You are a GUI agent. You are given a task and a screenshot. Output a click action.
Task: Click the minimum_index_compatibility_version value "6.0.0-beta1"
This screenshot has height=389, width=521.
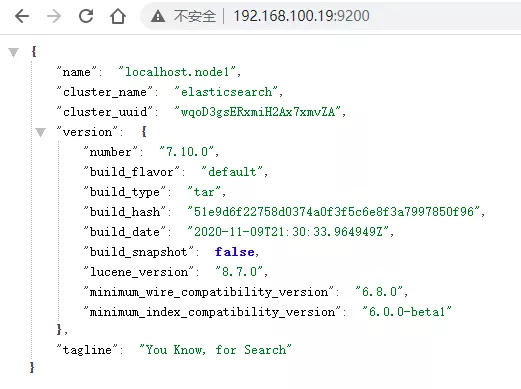click(x=407, y=312)
